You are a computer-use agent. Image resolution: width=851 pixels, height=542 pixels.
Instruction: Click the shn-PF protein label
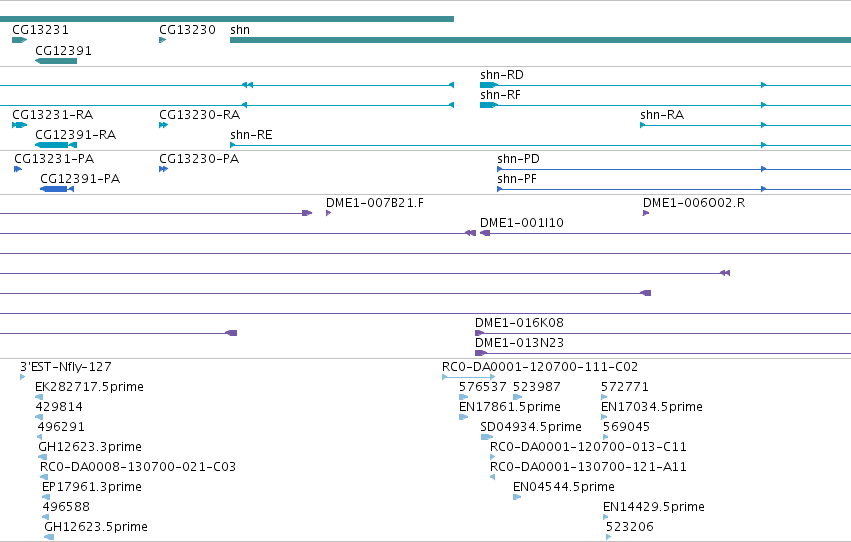pos(517,179)
